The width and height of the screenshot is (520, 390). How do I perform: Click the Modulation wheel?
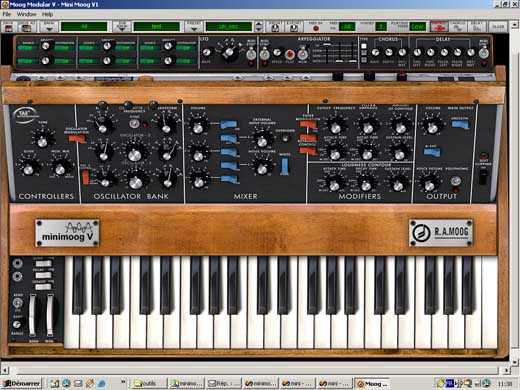coord(49,315)
